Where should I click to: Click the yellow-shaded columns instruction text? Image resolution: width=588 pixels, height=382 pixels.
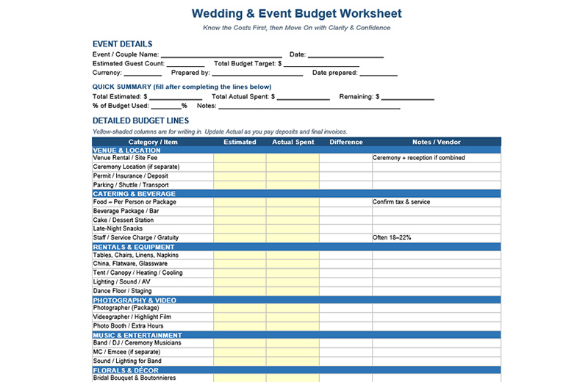click(x=220, y=131)
